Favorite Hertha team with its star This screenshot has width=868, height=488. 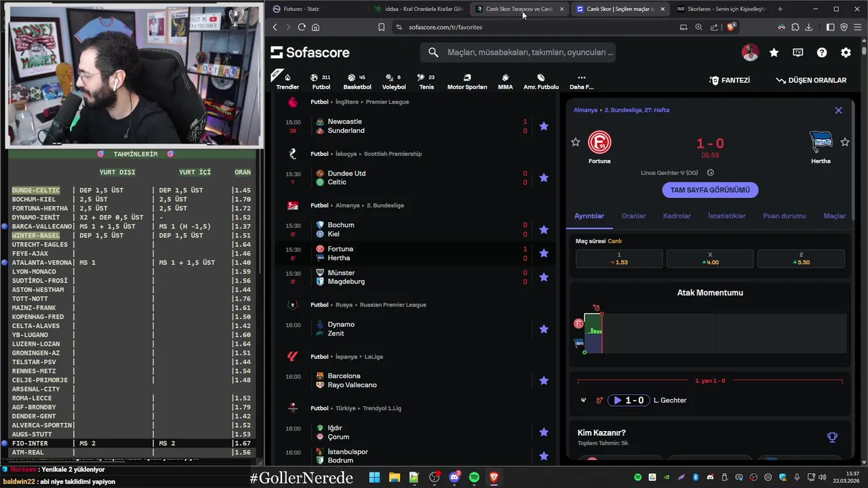click(x=845, y=142)
